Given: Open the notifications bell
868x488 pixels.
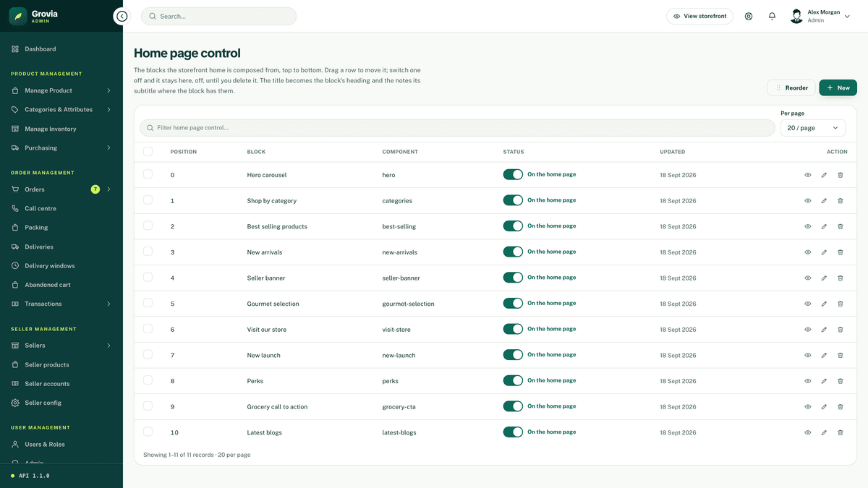Looking at the screenshot, I should (x=772, y=16).
